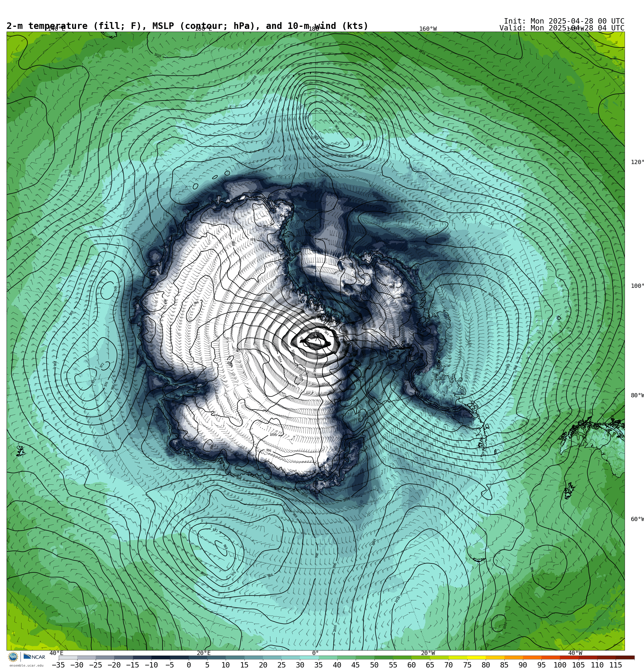Image resolution: width=644 pixels, height=669 pixels.
Task: Click the 'Valid: Mon 2025-04-28 04 UTC' line
Action: click(x=562, y=28)
